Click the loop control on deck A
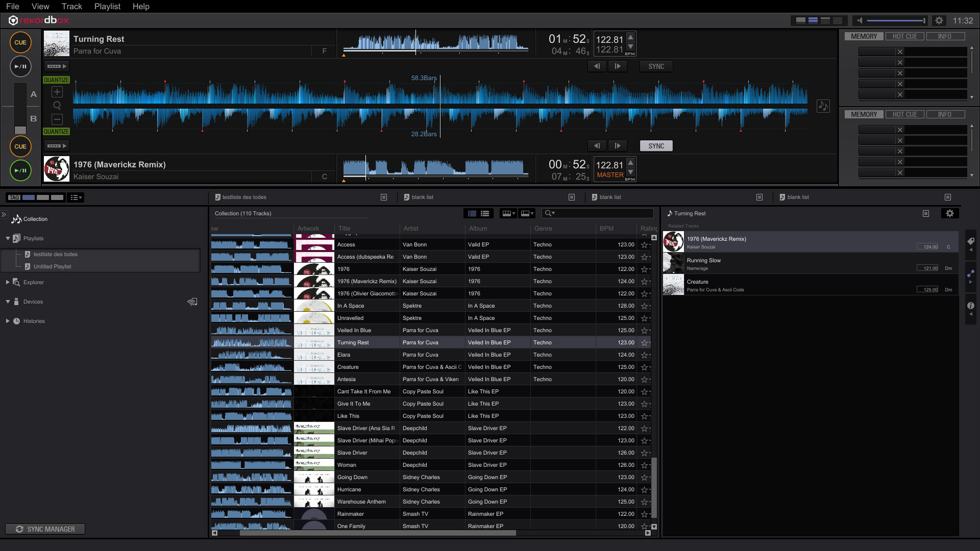The height and width of the screenshot is (551, 980). (x=56, y=66)
